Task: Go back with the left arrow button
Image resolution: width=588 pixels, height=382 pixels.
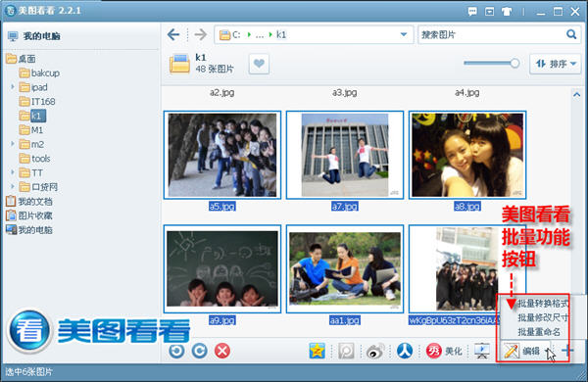Action: (173, 34)
